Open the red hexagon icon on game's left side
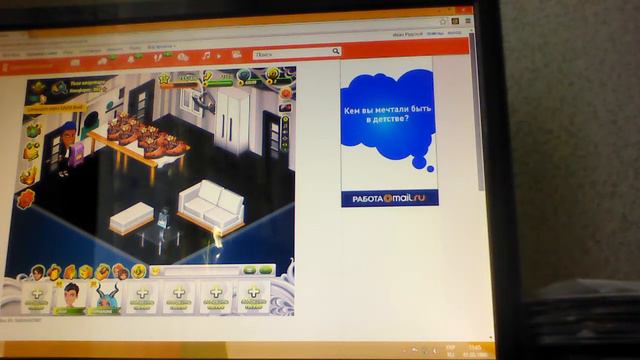This screenshot has height=360, width=640. tap(26, 199)
